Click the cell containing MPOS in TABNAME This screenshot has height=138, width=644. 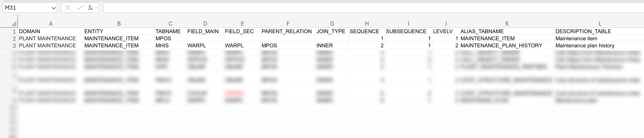pos(170,38)
